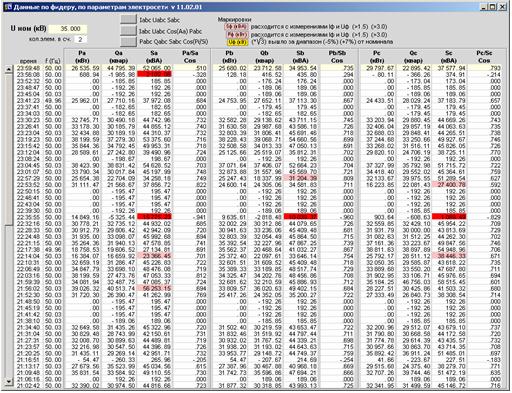Click the Qc (квар) column header
This screenshot has height=393, width=512.
click(x=413, y=57)
